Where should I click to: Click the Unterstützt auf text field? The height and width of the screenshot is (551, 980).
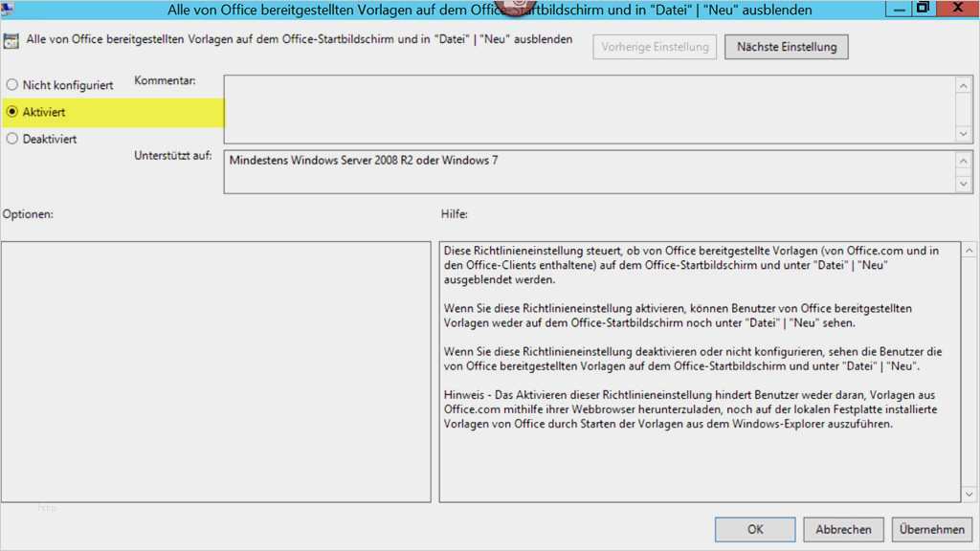(x=590, y=172)
